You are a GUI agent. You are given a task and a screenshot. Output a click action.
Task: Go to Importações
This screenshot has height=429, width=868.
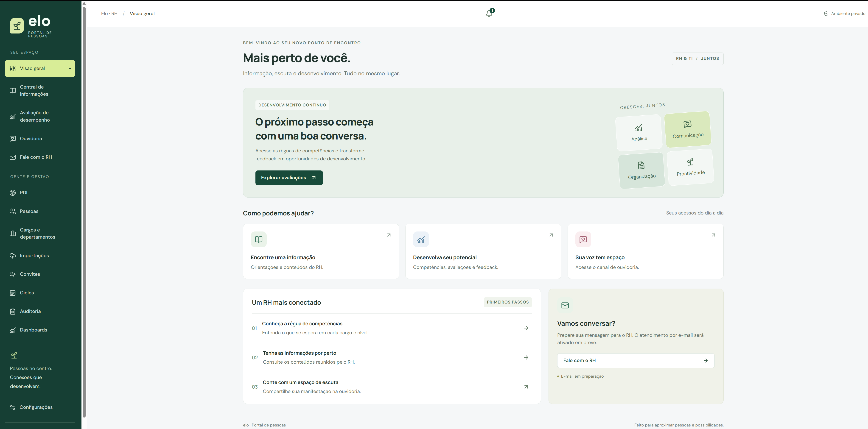coord(40,256)
